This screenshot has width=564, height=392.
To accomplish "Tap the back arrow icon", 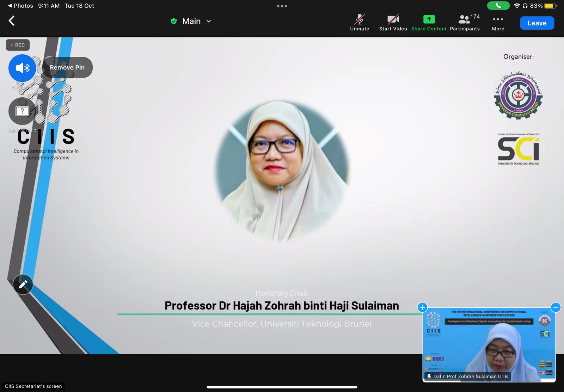I will click(x=12, y=21).
